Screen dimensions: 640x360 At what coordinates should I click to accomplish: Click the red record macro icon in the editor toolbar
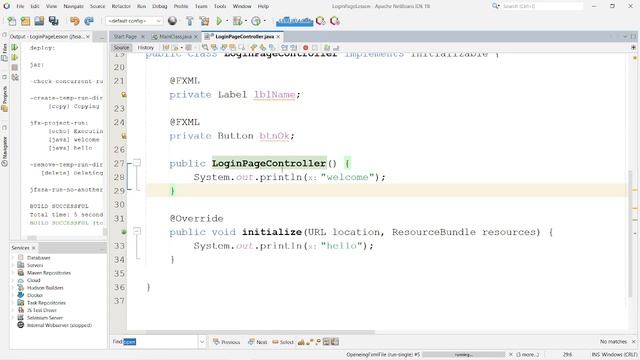305,48
